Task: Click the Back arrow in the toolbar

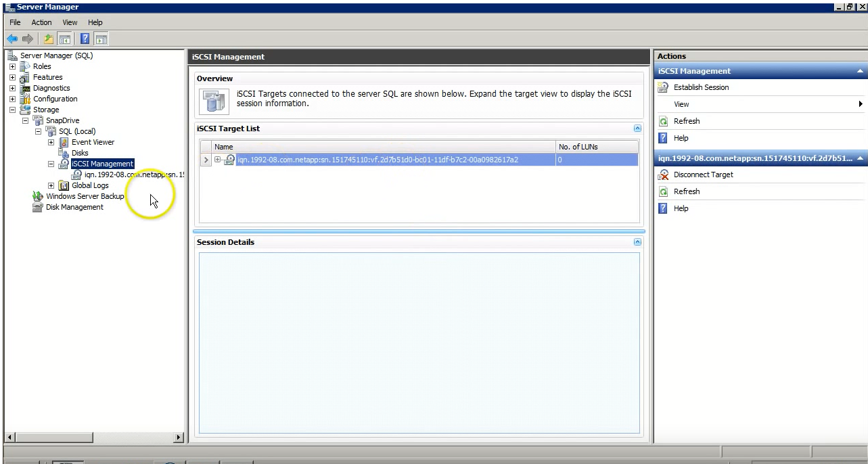Action: pos(12,39)
